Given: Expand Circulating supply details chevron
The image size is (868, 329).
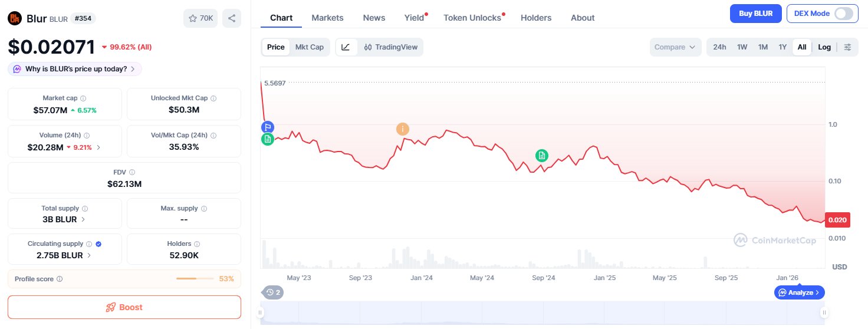Looking at the screenshot, I should click(89, 255).
